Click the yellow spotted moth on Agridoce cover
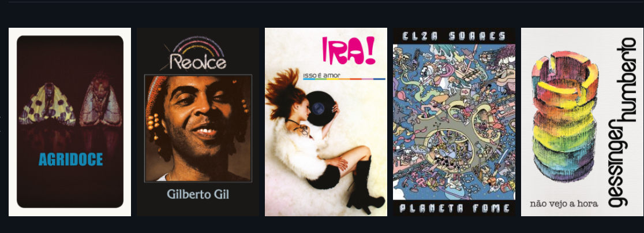The width and height of the screenshot is (644, 233). coord(47,103)
